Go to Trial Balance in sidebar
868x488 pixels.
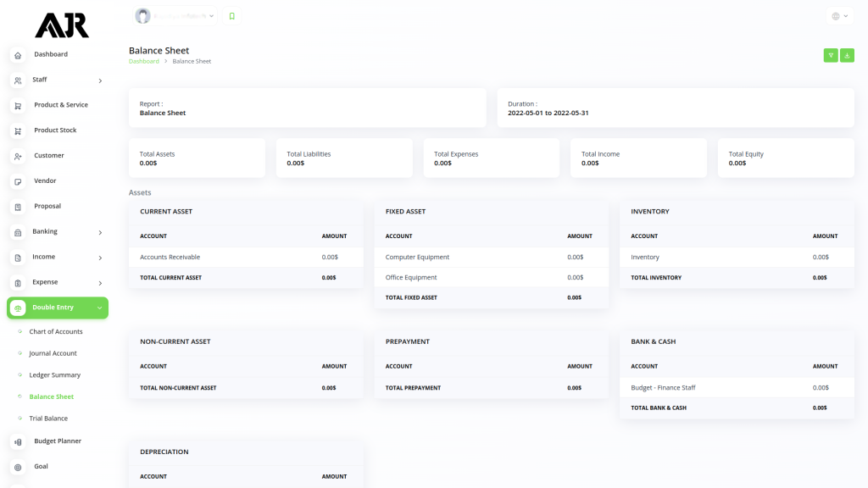tap(48, 419)
